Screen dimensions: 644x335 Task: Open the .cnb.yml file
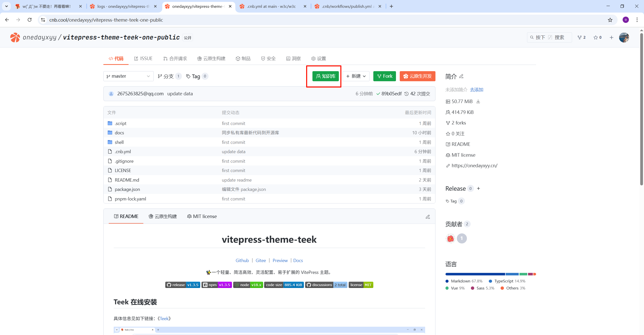click(x=123, y=152)
